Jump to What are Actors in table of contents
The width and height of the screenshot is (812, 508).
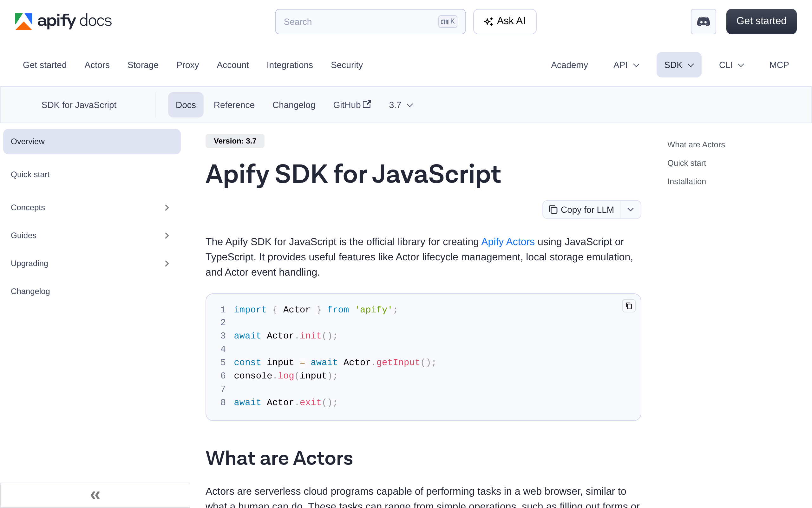(x=696, y=144)
